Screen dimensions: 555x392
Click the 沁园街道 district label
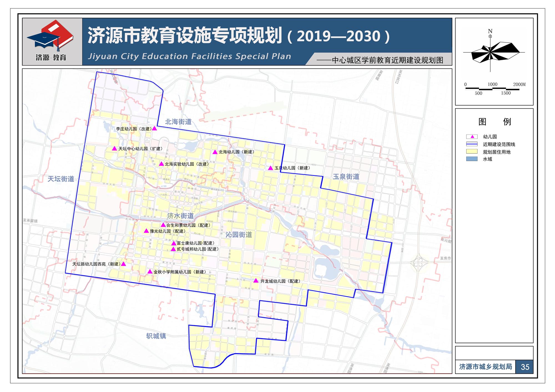(239, 235)
